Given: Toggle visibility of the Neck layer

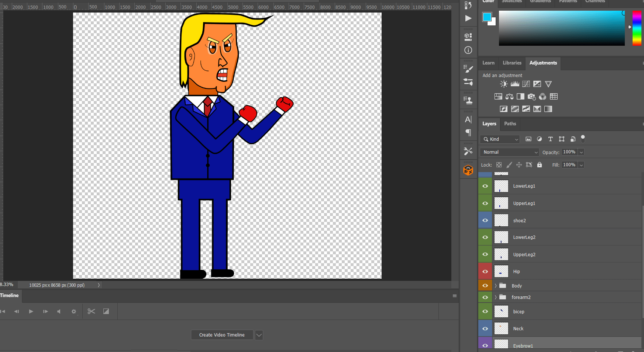Looking at the screenshot, I should tap(485, 329).
